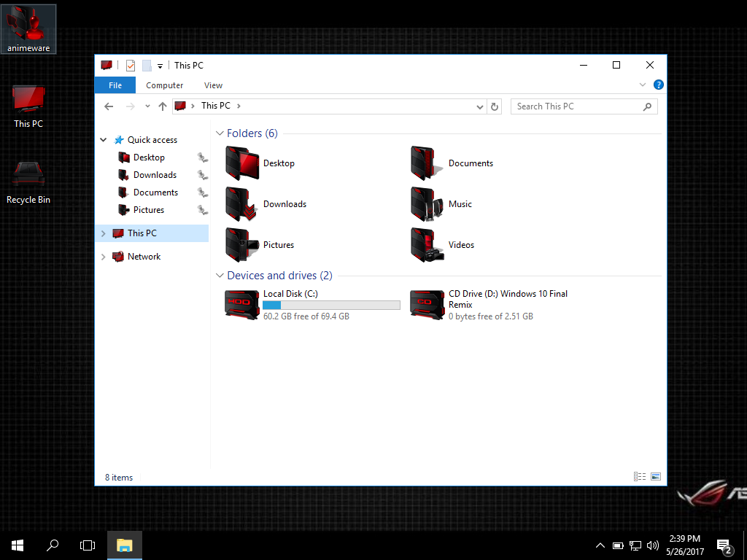Refresh the This PC view

tap(495, 106)
